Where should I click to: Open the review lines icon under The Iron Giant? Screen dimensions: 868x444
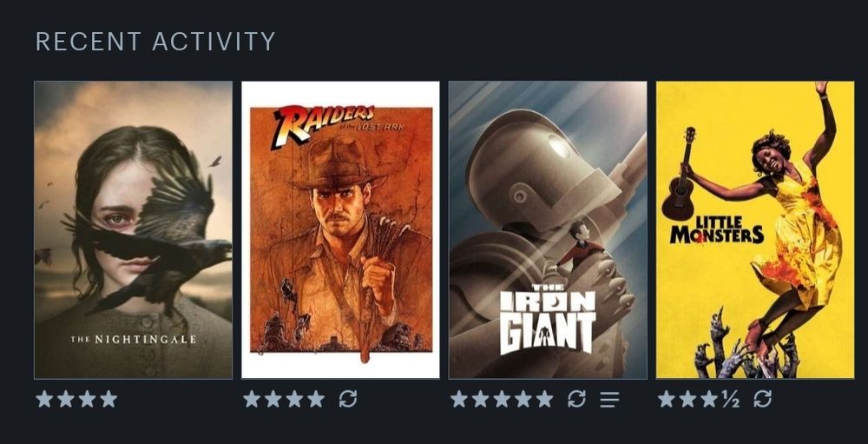(609, 399)
